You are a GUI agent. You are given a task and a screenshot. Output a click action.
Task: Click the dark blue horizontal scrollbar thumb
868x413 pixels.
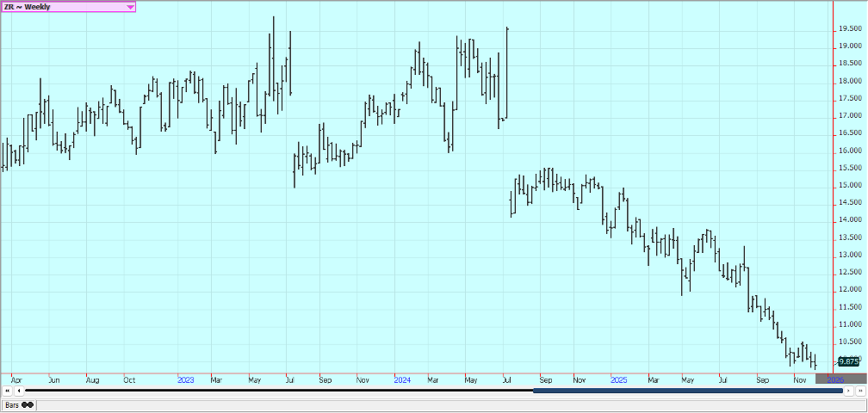tap(687, 391)
